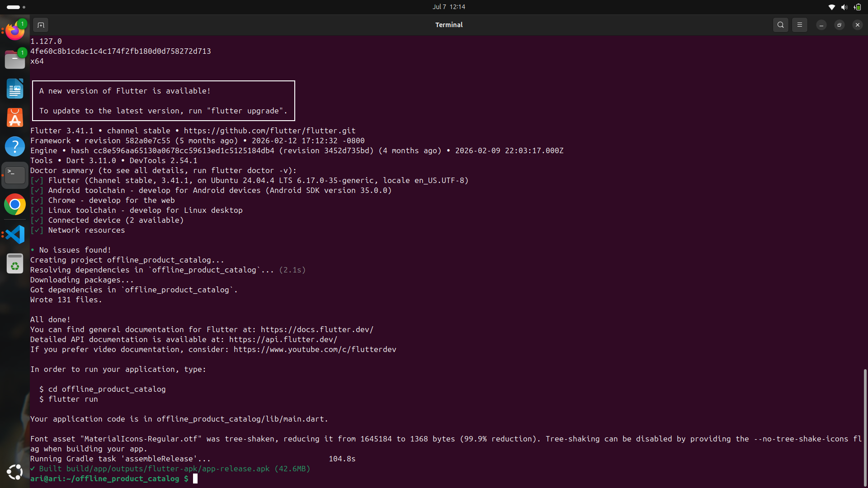
Task: Launch Google Chrome from dock
Action: point(15,205)
